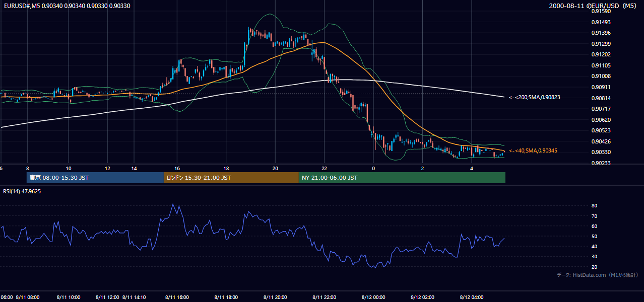Click hour tick 12 under the price chart
The image size is (644, 302).
(107, 168)
